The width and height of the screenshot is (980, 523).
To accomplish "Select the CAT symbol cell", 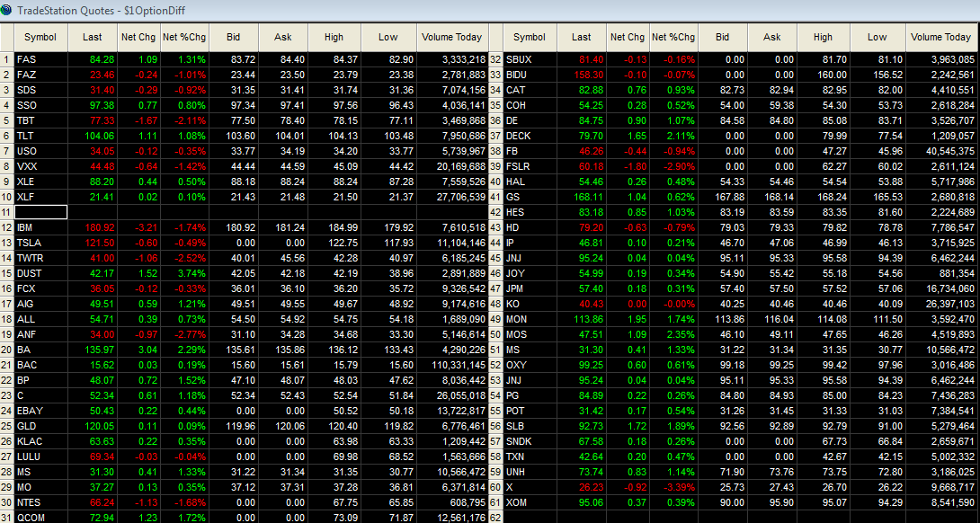I will coord(530,91).
